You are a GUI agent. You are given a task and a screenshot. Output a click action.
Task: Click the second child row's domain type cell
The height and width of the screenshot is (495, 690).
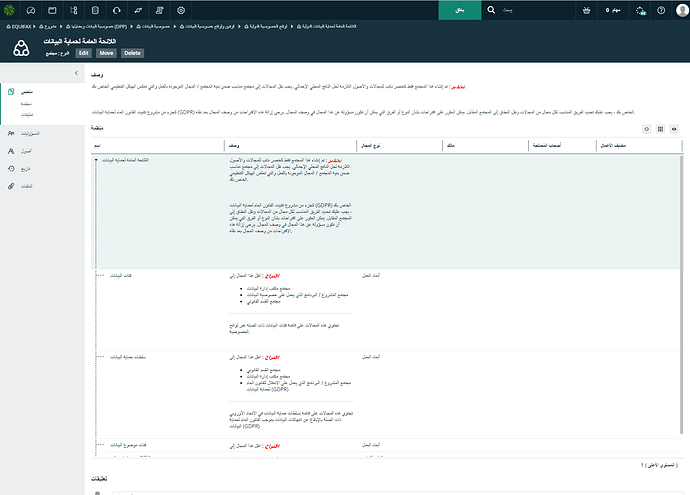pyautogui.click(x=371, y=357)
